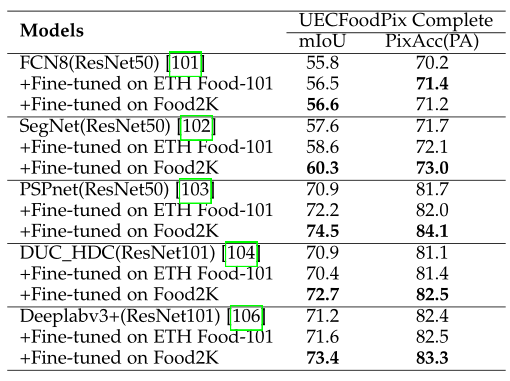Select the bold 56.6 mIoU value
510x381 pixels.
click(x=322, y=104)
